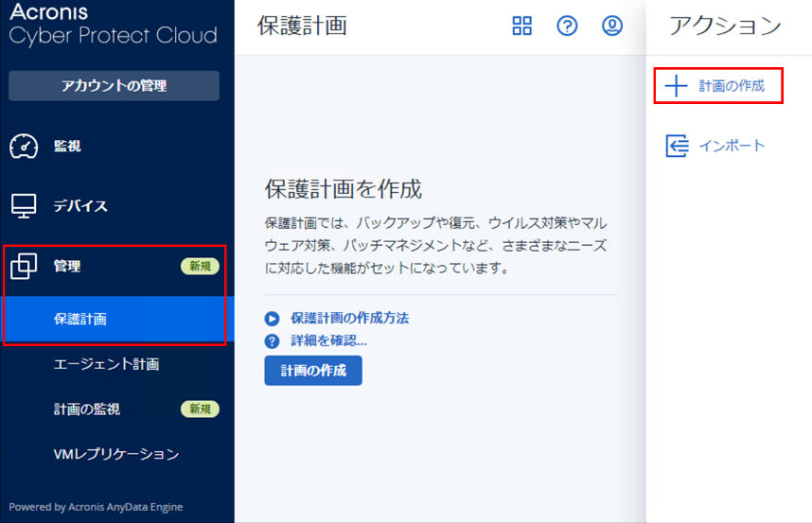
Task: Select the 保護計画 sidebar item
Action: 117,319
